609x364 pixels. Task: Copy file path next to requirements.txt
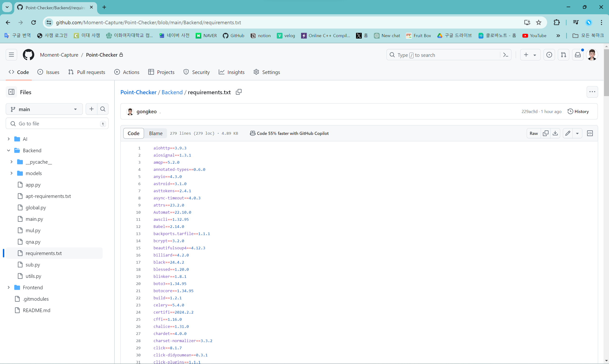[238, 92]
